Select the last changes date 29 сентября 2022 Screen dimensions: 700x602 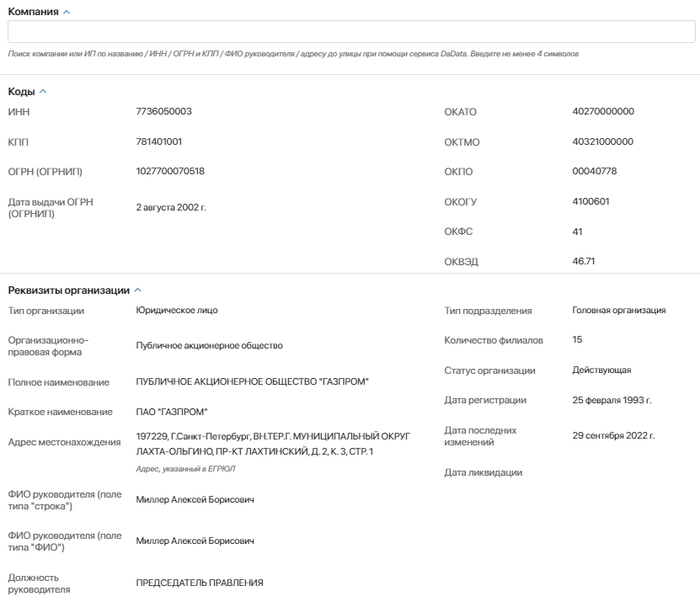click(x=613, y=435)
